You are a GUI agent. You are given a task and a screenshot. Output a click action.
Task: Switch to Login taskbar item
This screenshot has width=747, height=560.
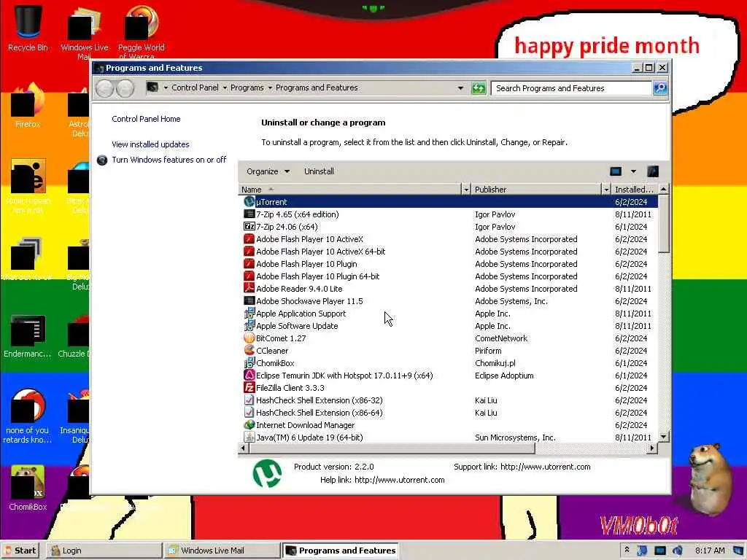[x=104, y=551]
